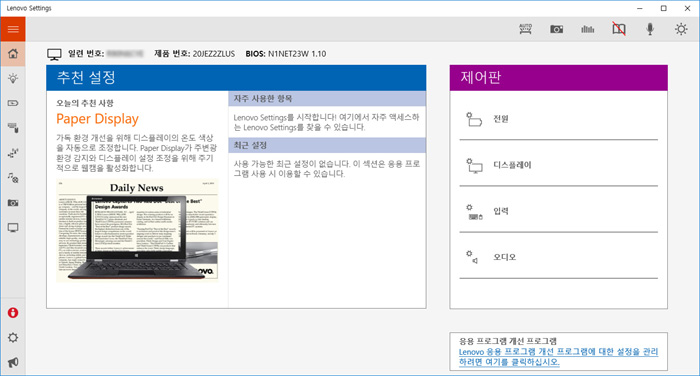
Task: Open the megaphone feedback sidebar icon
Action: point(13,362)
